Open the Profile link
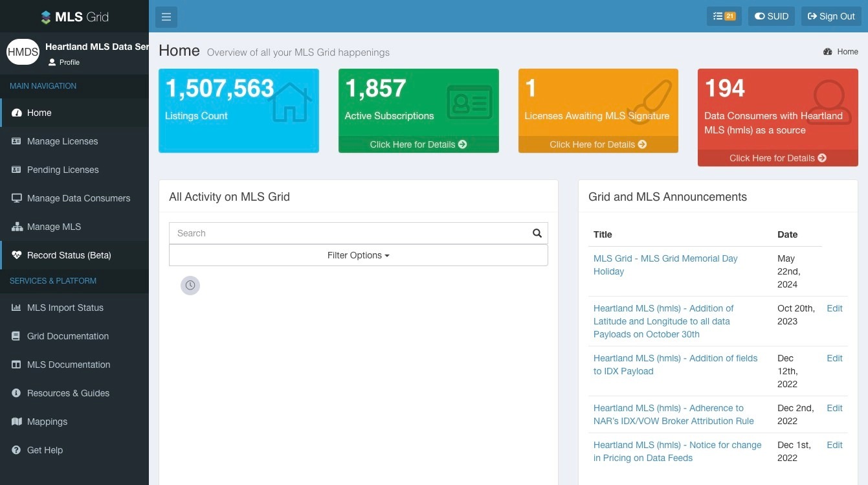Viewport: 868px width, 485px height. tap(63, 62)
